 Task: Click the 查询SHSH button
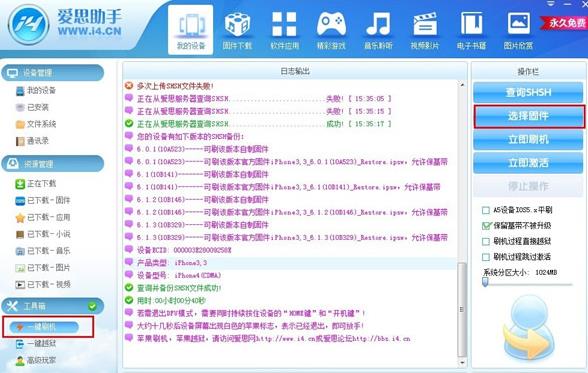[528, 92]
